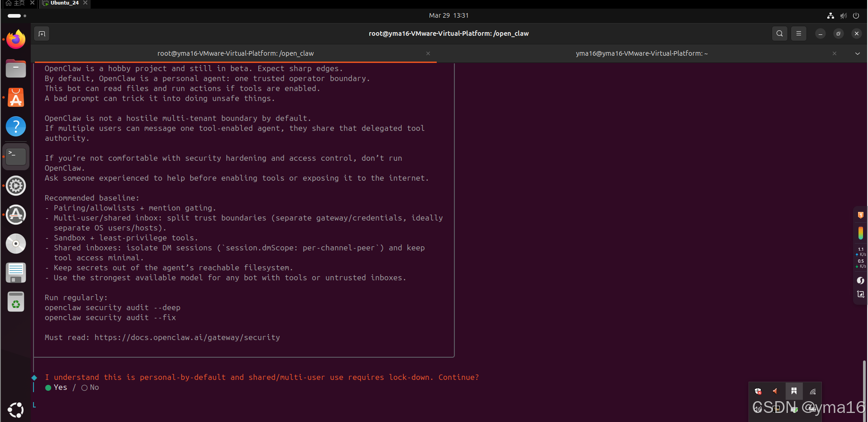
Task: Click the orange speaker tray icon
Action: pos(775,391)
